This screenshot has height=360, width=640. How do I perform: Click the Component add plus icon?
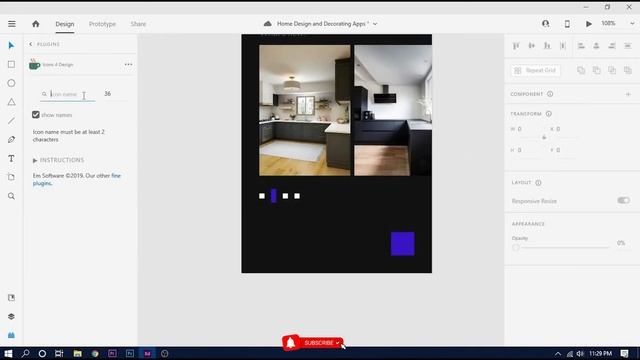click(x=628, y=94)
